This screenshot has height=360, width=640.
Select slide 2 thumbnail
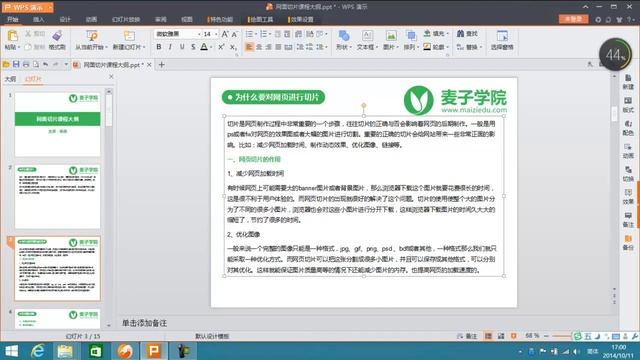58,196
